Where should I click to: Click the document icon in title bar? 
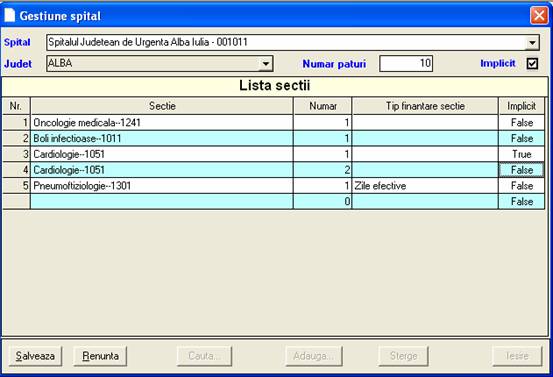(10, 15)
